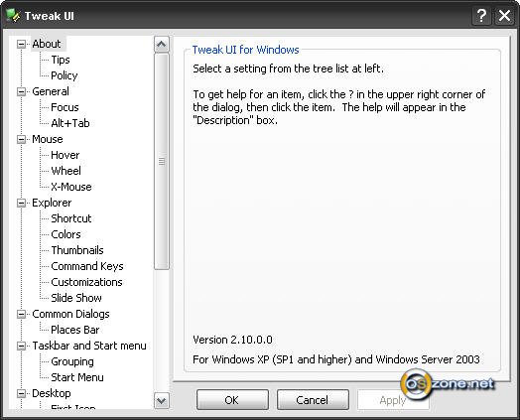
Task: Open the Wheel setting
Action: [65, 171]
